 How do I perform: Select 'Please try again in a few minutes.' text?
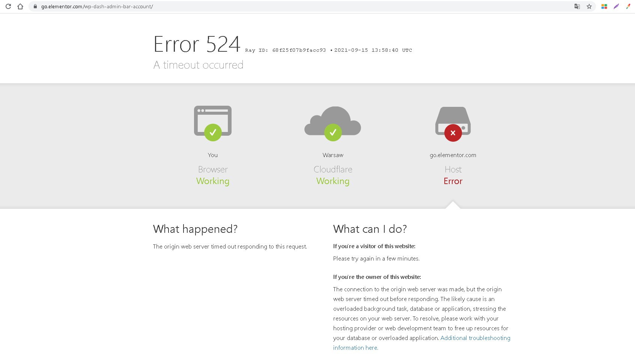pos(376,259)
